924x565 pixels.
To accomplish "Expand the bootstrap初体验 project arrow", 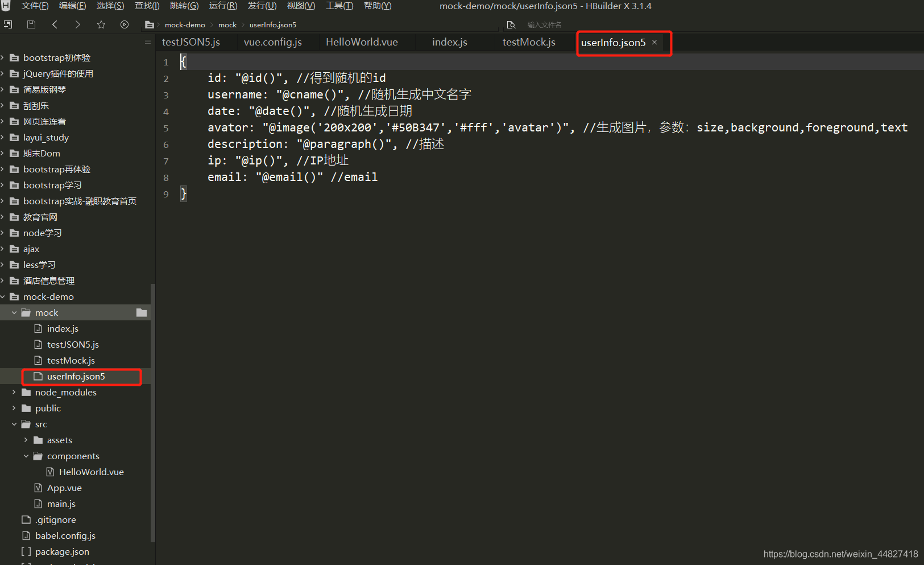I will [3, 57].
